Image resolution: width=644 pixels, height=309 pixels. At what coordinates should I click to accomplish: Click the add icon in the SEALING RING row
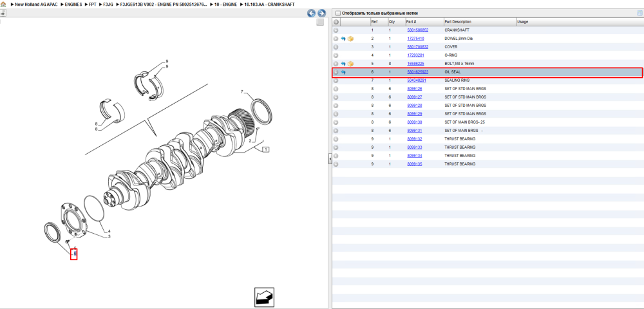pyautogui.click(x=336, y=80)
